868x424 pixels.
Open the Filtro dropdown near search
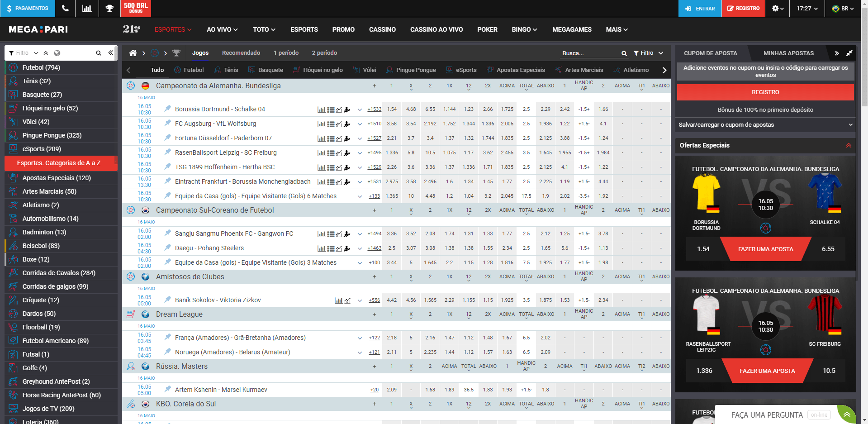click(x=649, y=53)
